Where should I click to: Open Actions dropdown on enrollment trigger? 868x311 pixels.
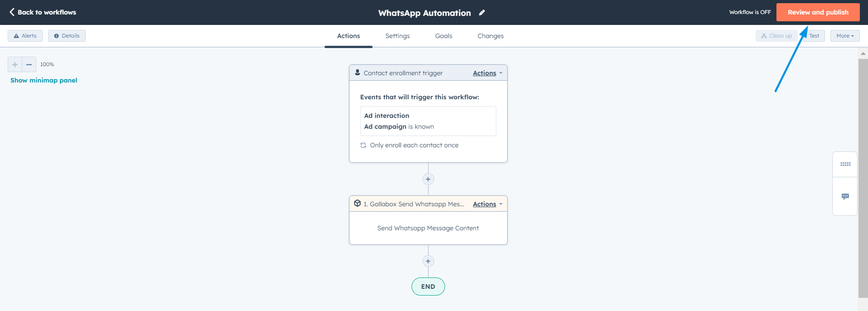(487, 73)
